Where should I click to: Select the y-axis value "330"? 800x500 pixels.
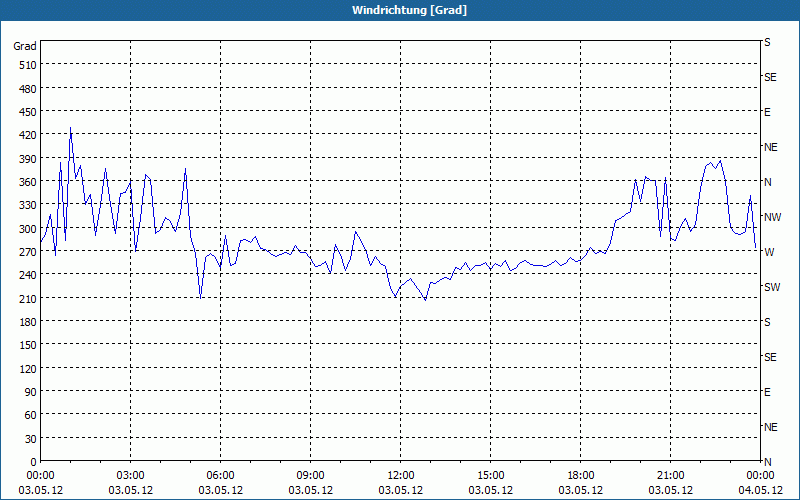click(x=28, y=206)
